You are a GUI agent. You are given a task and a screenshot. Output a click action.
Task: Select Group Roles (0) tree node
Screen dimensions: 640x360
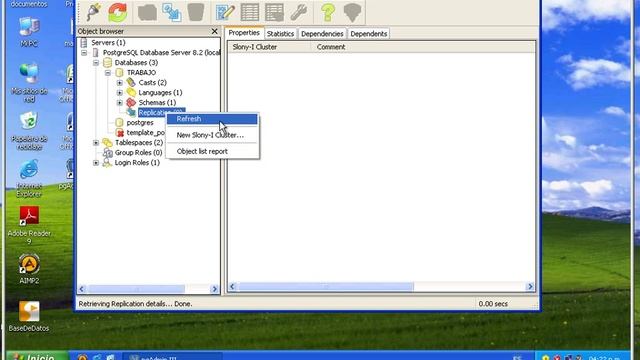(x=138, y=153)
